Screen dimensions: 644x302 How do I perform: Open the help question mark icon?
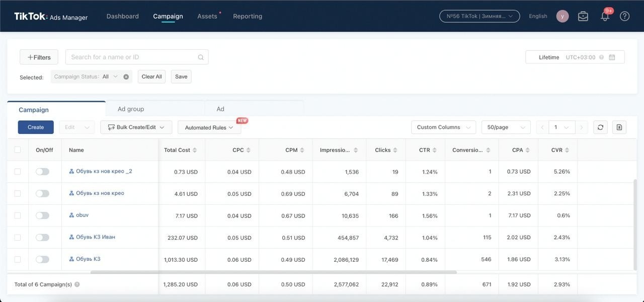pyautogui.click(x=624, y=16)
